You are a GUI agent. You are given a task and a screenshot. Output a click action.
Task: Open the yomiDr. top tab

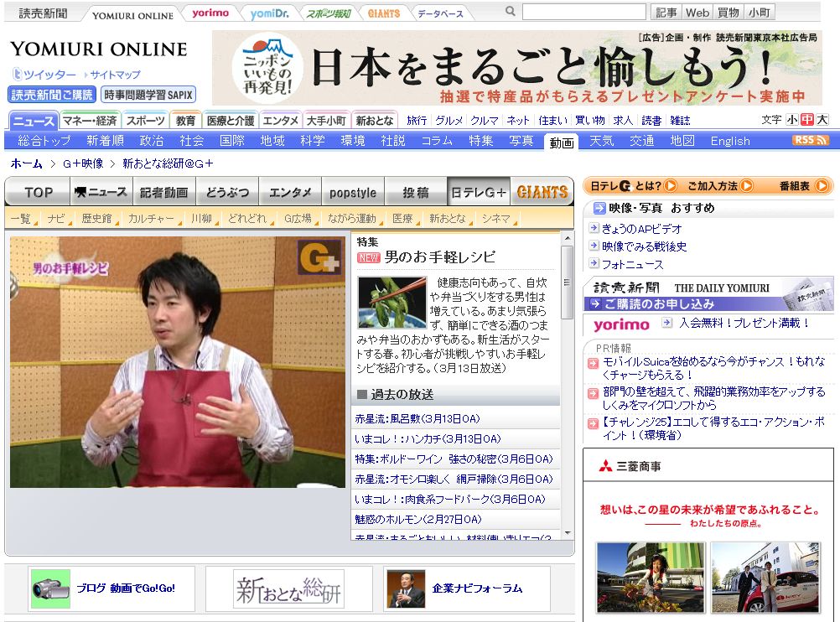tap(269, 13)
